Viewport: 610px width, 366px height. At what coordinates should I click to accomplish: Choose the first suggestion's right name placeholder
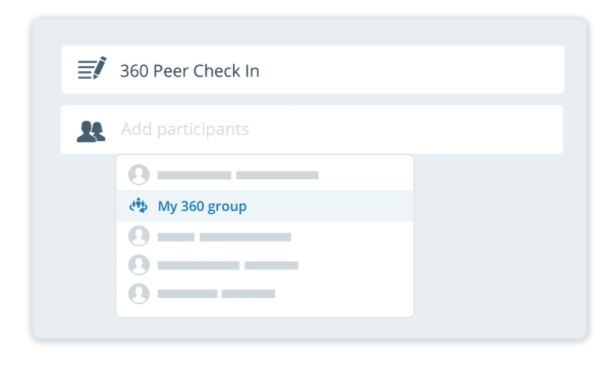pyautogui.click(x=277, y=175)
